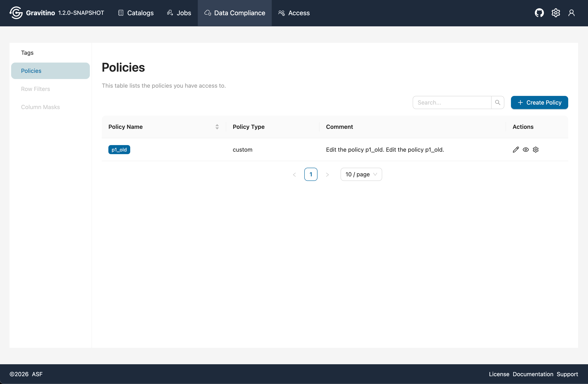This screenshot has height=384, width=588.
Task: Open the Documentation footer link
Action: (533, 374)
